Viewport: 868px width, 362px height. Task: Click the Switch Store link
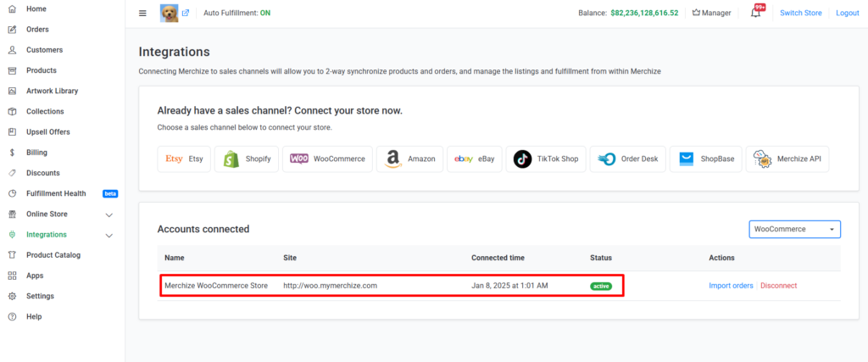point(800,13)
